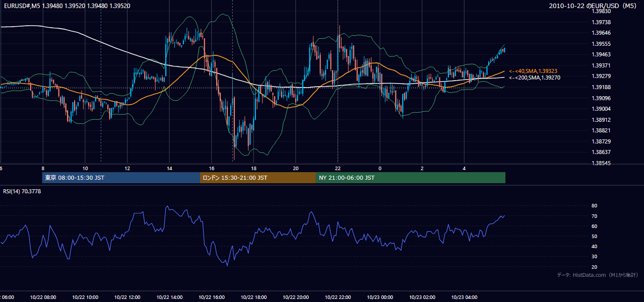
Task: Click bottom date label 10/23 00:00
Action: pos(380,297)
